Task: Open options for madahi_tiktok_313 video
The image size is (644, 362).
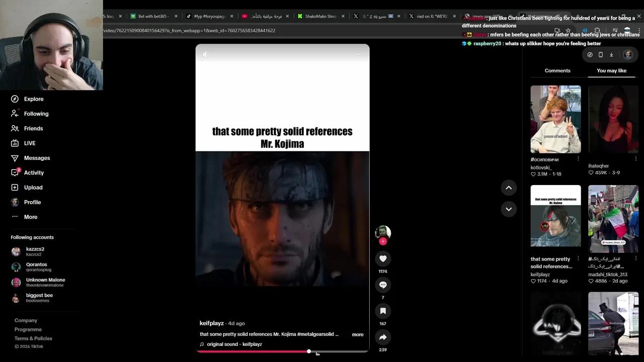Action: (x=635, y=258)
